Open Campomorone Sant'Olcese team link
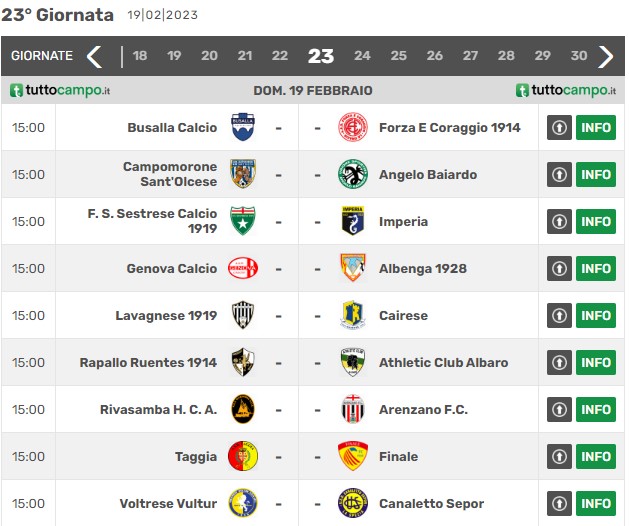The image size is (629, 526). pyautogui.click(x=170, y=174)
